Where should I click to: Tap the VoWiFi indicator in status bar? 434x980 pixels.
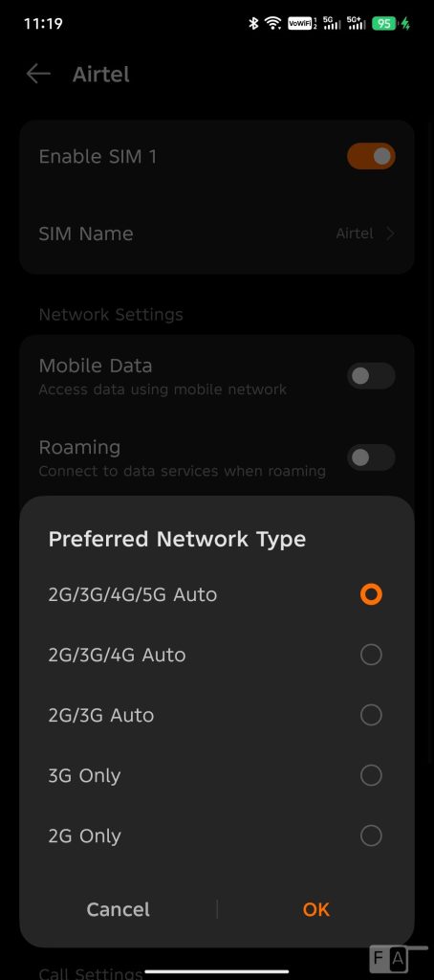coord(302,24)
